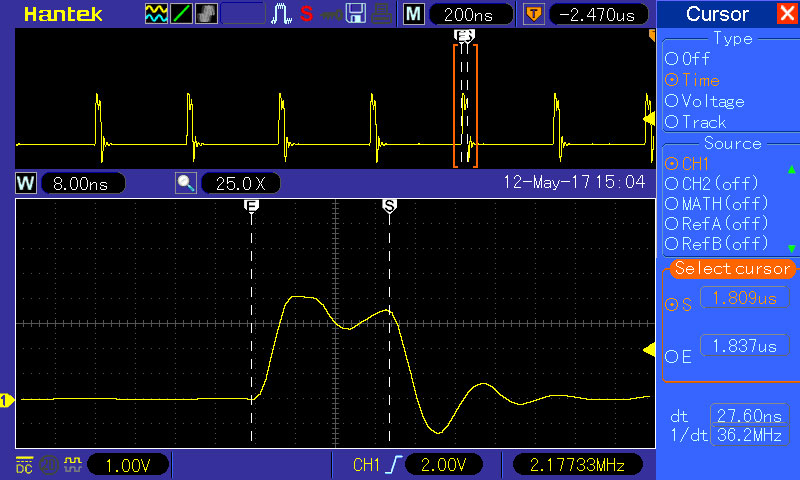Click the S cursor marker on waveform
The width and height of the screenshot is (800, 480).
pos(389,204)
